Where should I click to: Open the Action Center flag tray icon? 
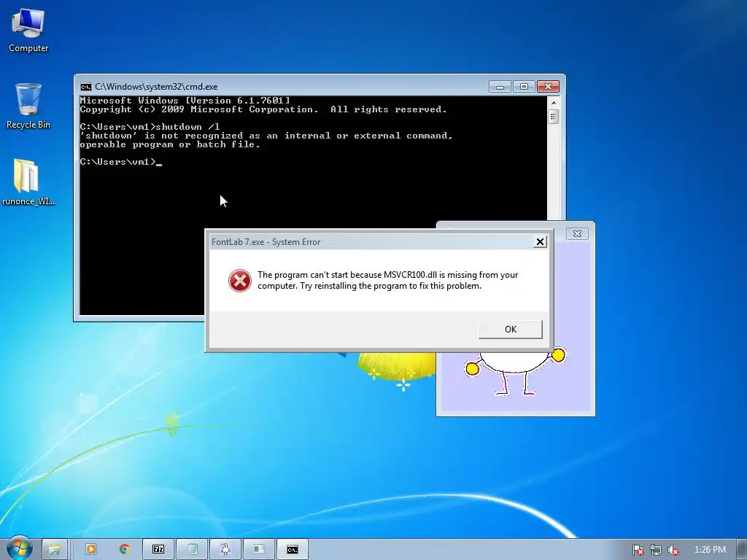pos(638,550)
